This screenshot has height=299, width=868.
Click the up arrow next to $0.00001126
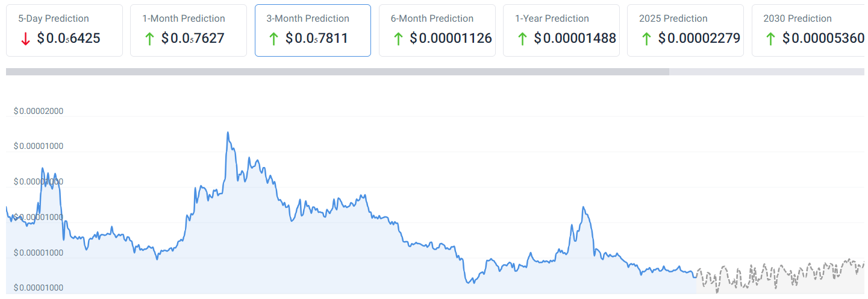398,39
